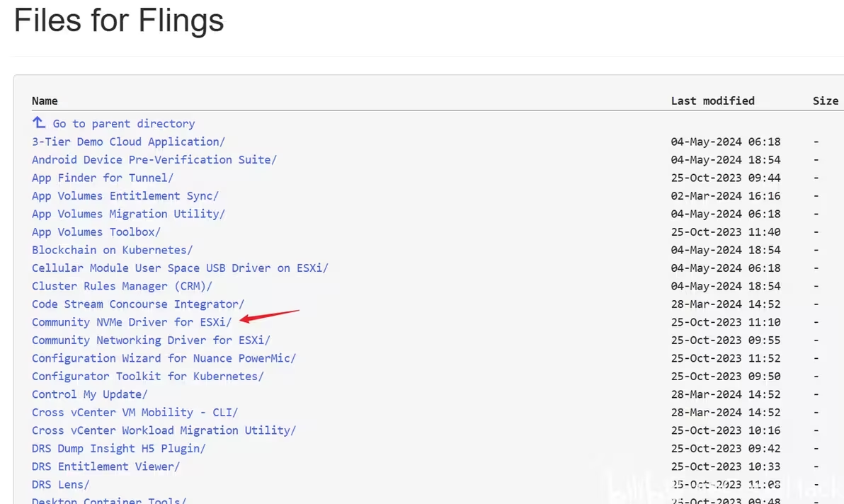Image resolution: width=844 pixels, height=504 pixels.
Task: Open Cross vCenter VM Mobility - CLI folder
Action: pyautogui.click(x=135, y=413)
